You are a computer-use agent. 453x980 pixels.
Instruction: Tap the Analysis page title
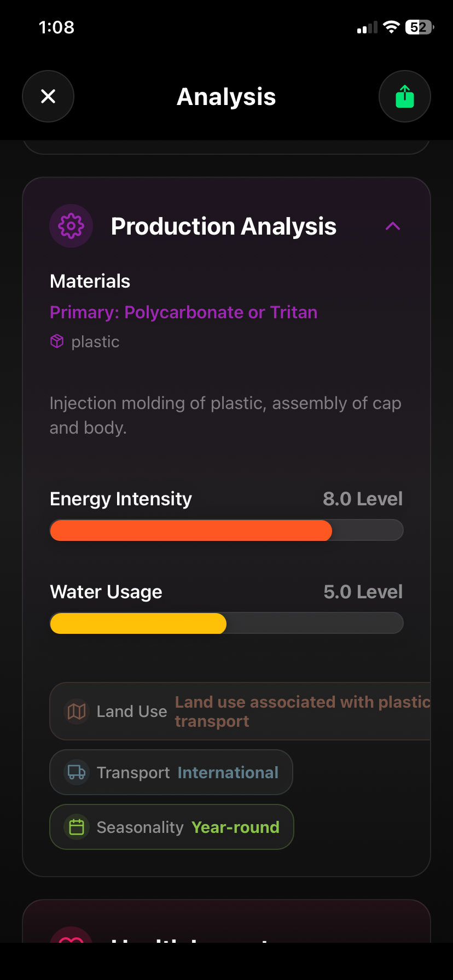[x=226, y=97]
